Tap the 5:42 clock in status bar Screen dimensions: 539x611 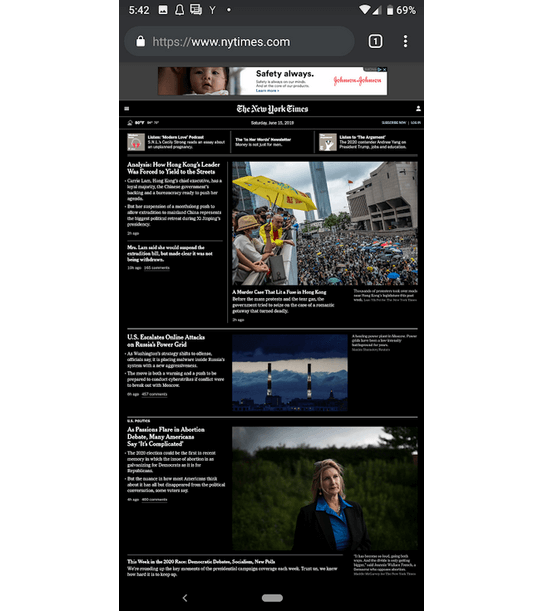tap(139, 10)
